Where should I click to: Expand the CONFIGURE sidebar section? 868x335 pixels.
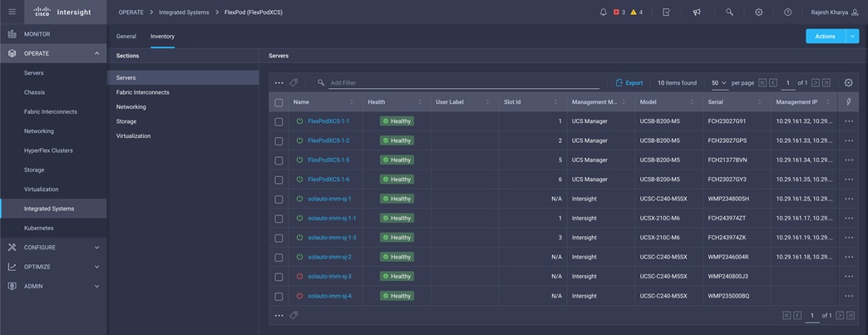tap(97, 248)
